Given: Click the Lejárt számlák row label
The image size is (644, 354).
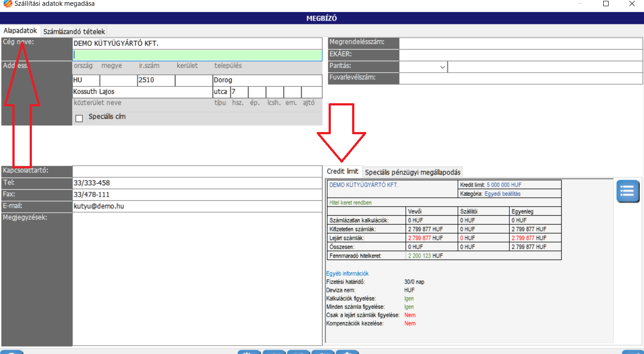Looking at the screenshot, I should tap(347, 238).
